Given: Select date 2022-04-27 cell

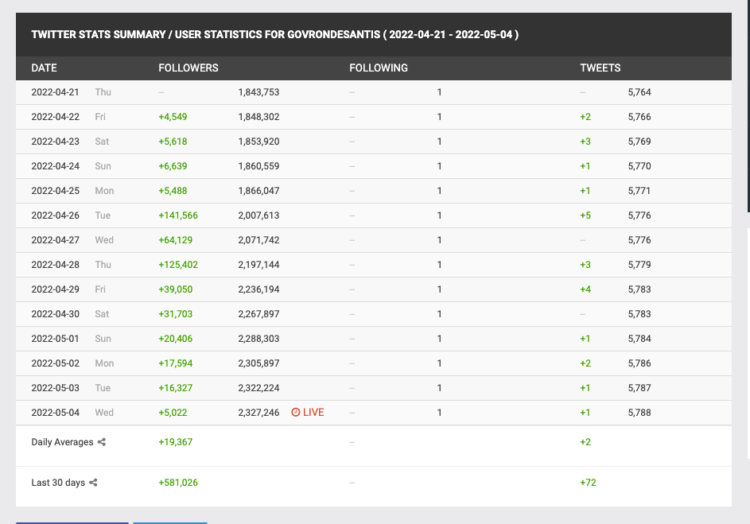Looking at the screenshot, I should [x=55, y=240].
